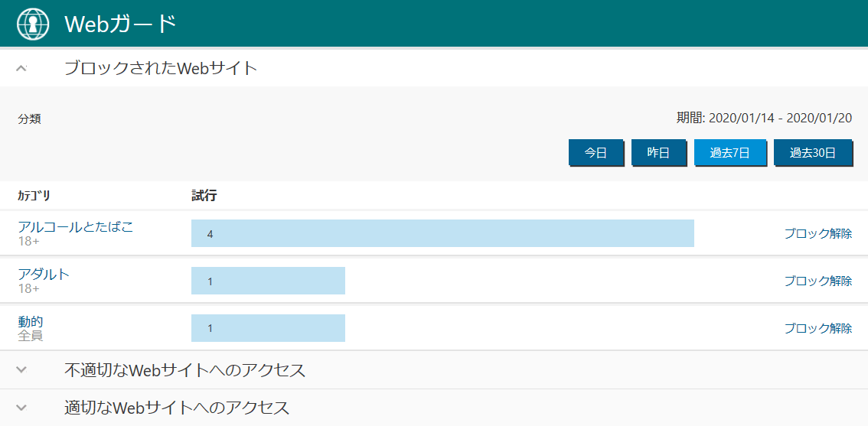Click the Web Guard globe lock icon
The height and width of the screenshot is (426, 868).
(x=33, y=24)
